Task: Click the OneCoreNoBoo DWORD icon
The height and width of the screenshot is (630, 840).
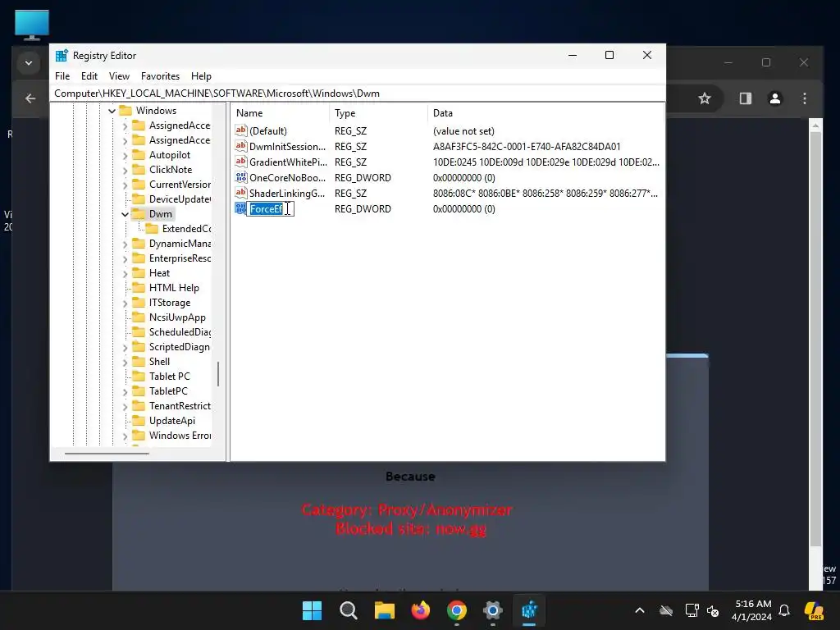Action: pos(241,177)
